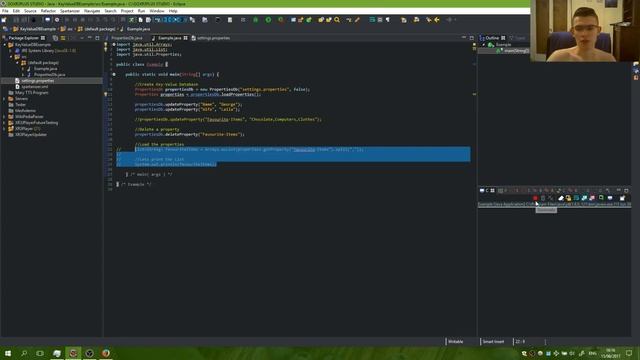This screenshot has width=640, height=360.
Task: Click the Clear Console eraser icon
Action: [x=561, y=198]
